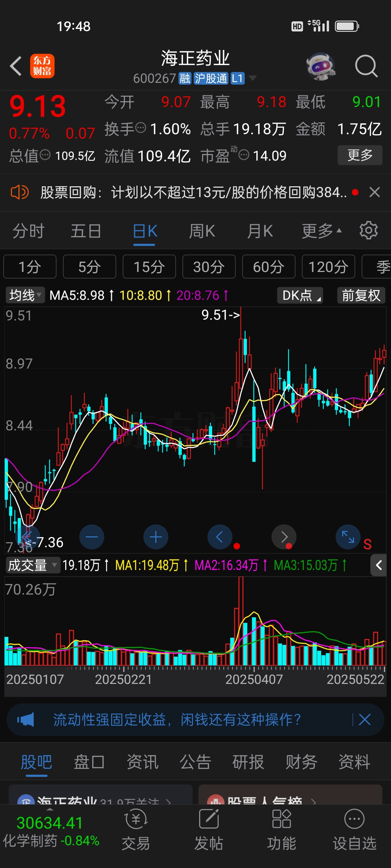
Task: Tap the date label 20250407
Action: coord(254,680)
